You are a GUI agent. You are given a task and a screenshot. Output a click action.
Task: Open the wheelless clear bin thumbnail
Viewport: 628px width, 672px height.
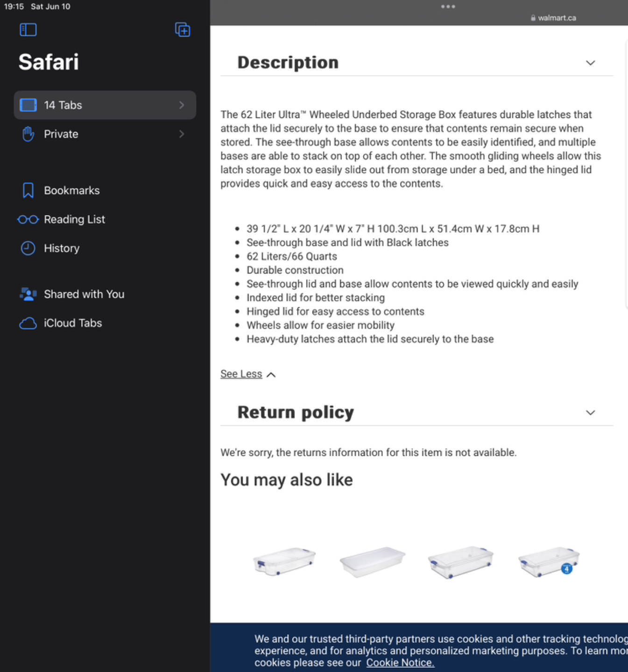pyautogui.click(x=372, y=561)
